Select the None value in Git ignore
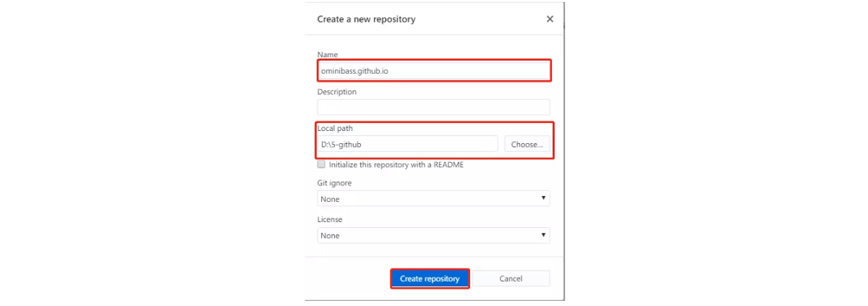Viewport: 868px width, 306px height. point(330,199)
